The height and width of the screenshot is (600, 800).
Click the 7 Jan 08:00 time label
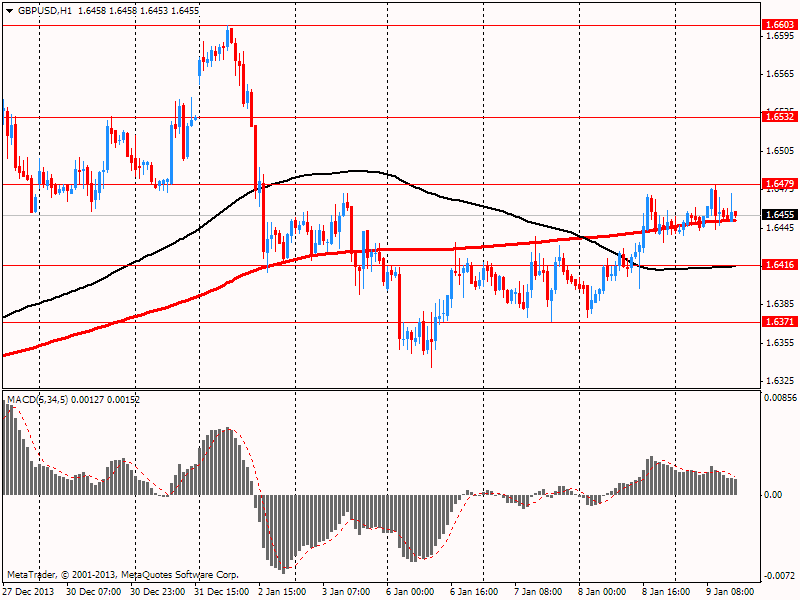(x=538, y=592)
